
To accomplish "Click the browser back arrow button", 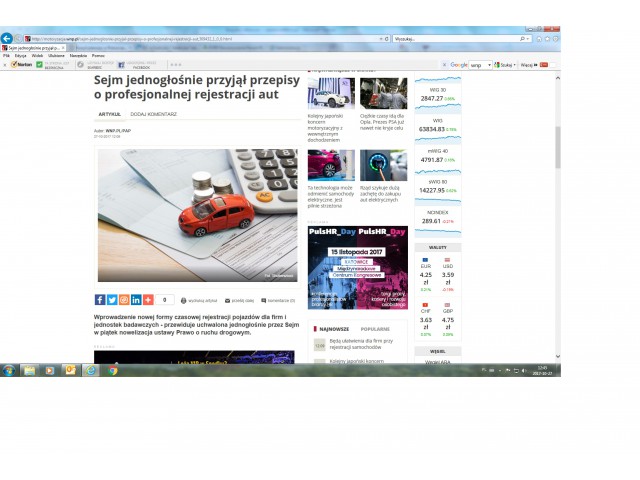I will point(7,38).
